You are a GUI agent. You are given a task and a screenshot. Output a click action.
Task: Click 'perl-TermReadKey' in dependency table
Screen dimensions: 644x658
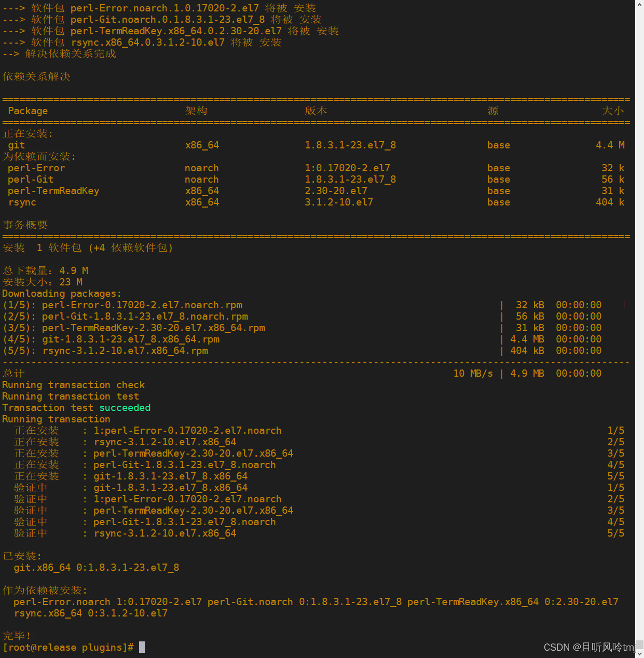[x=53, y=190]
